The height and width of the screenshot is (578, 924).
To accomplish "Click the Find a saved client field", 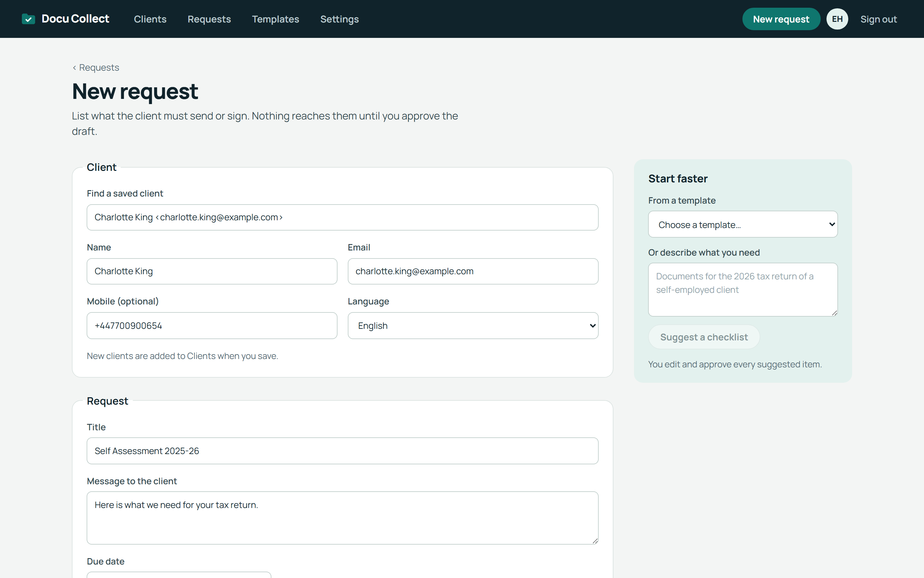I will 343,217.
